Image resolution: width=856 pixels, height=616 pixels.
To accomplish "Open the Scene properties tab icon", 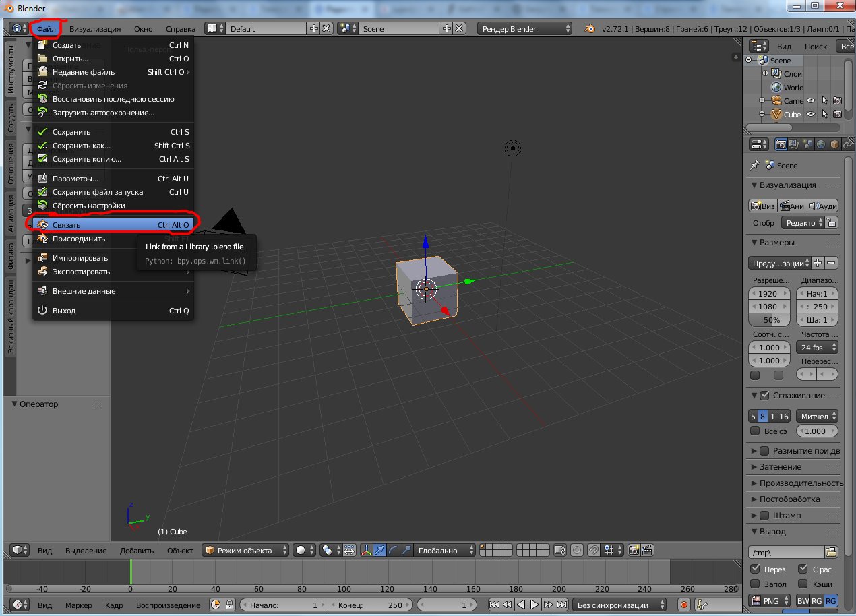I will coord(807,144).
